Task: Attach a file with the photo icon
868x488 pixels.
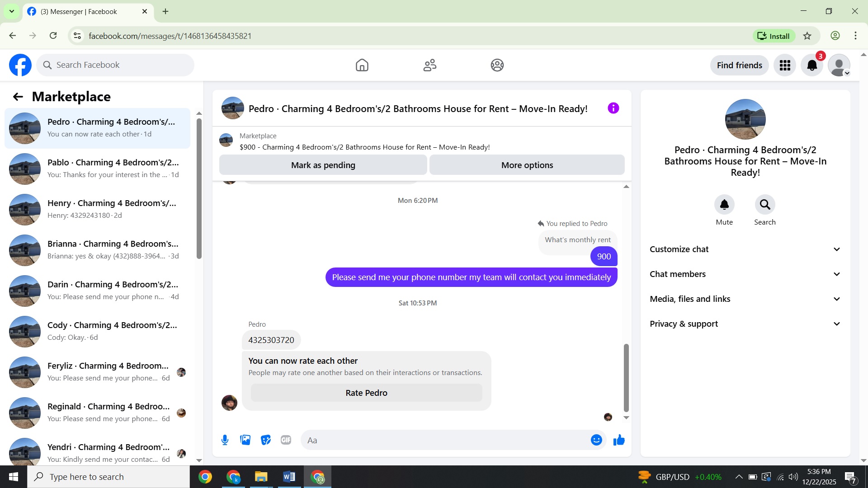Action: click(245, 440)
